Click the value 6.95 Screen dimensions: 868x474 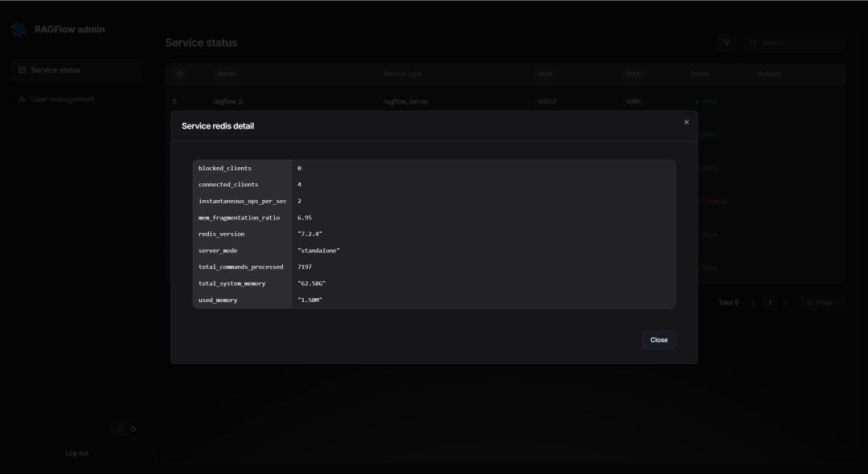[x=305, y=218]
